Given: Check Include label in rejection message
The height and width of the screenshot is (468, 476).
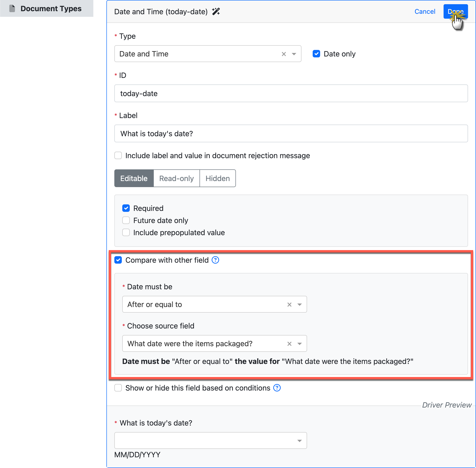Looking at the screenshot, I should click(118, 156).
